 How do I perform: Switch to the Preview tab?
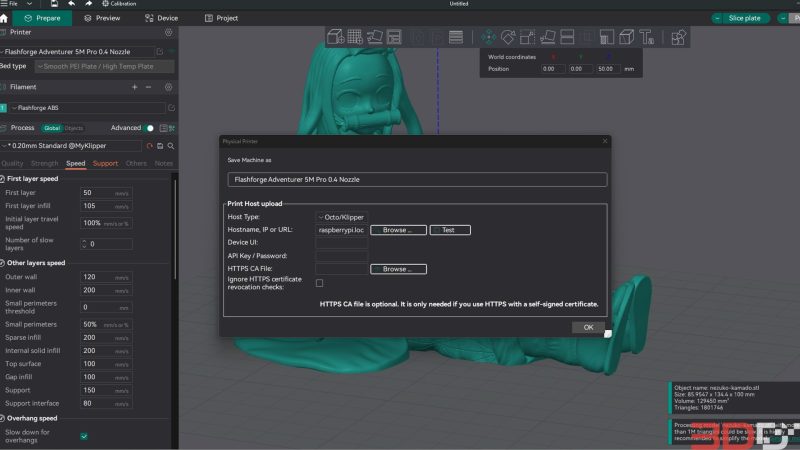coord(102,18)
